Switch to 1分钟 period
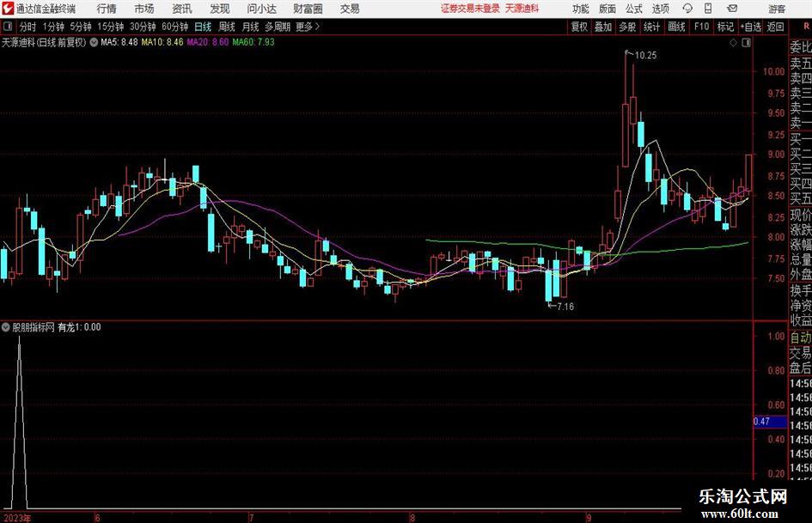Image resolution: width=812 pixels, height=523 pixels. [x=52, y=27]
